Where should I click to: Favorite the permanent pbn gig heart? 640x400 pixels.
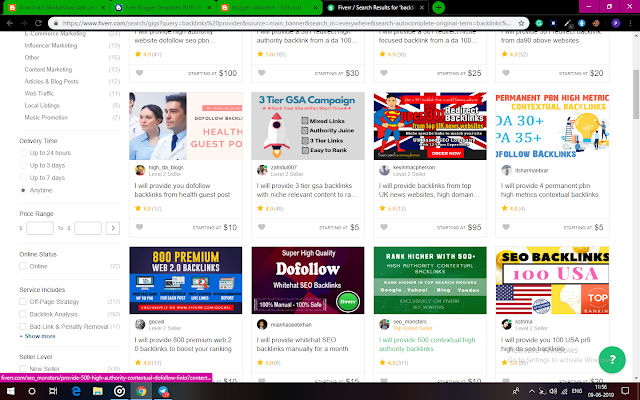pyautogui.click(x=506, y=227)
